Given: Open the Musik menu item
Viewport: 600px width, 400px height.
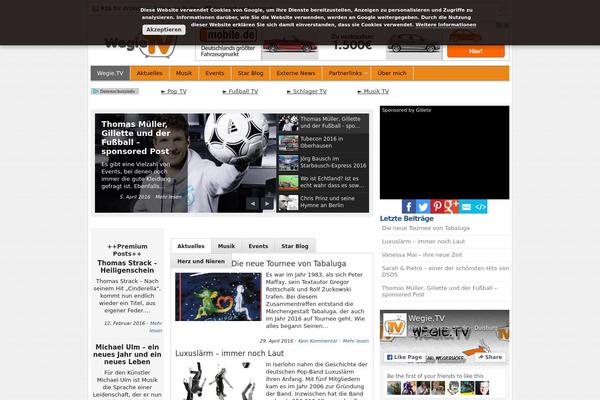Looking at the screenshot, I should [x=184, y=73].
